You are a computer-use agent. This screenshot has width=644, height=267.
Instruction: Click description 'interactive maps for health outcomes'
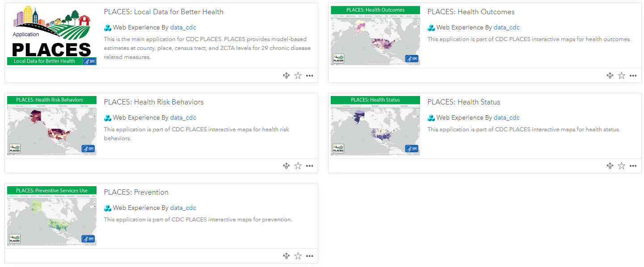tap(529, 39)
